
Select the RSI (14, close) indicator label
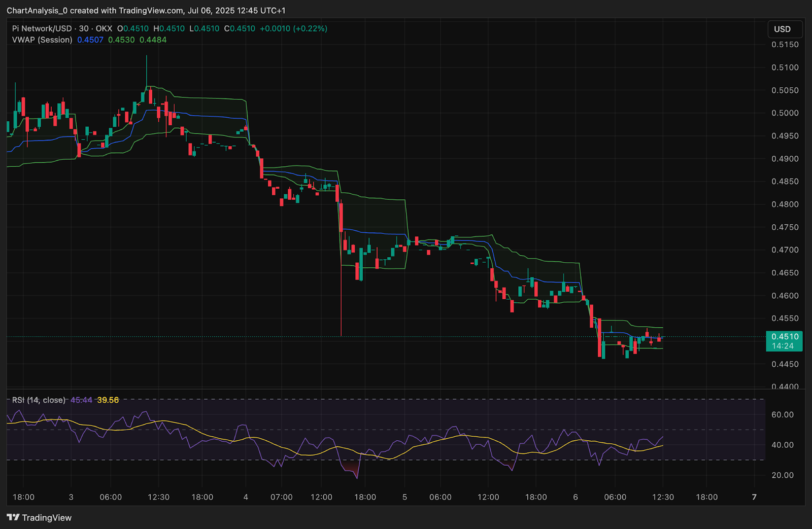[39, 400]
